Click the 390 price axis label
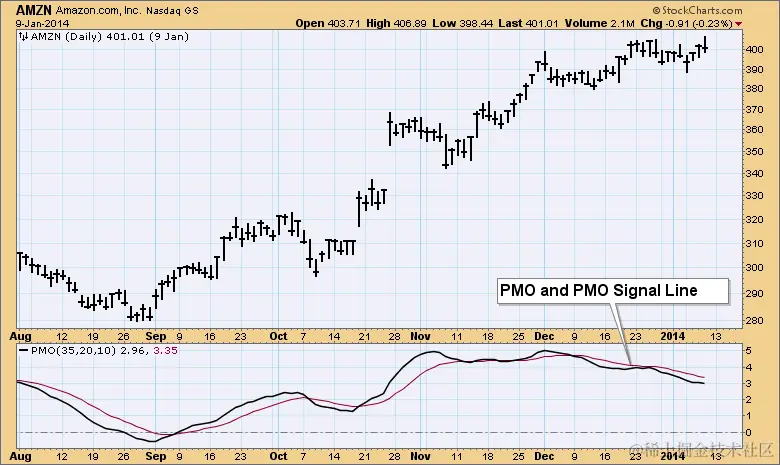The height and width of the screenshot is (465, 780). click(754, 70)
